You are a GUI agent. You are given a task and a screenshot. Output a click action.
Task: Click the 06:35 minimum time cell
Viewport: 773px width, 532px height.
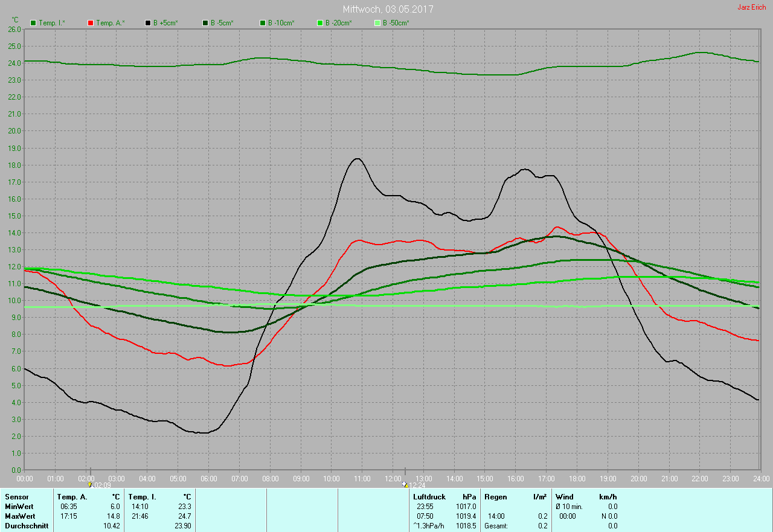click(x=69, y=507)
